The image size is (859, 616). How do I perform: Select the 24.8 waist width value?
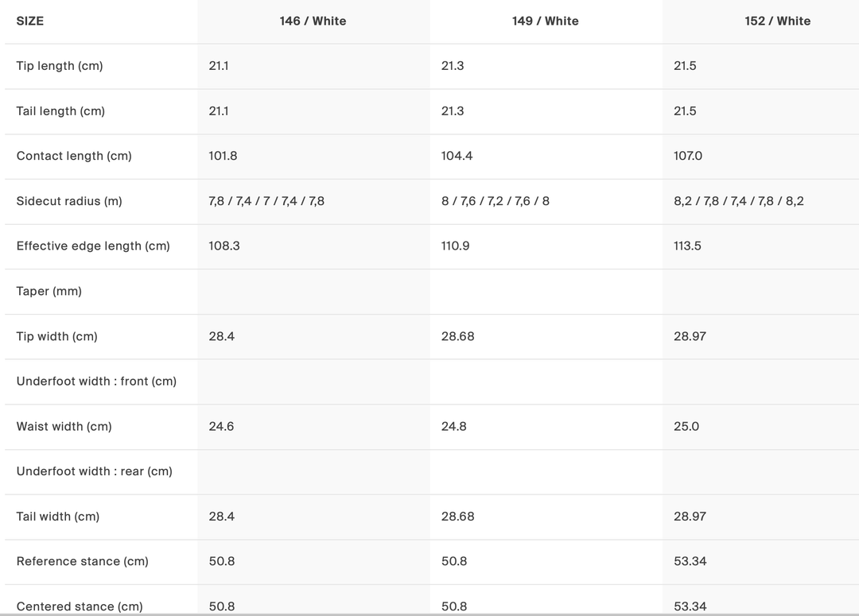pos(454,426)
